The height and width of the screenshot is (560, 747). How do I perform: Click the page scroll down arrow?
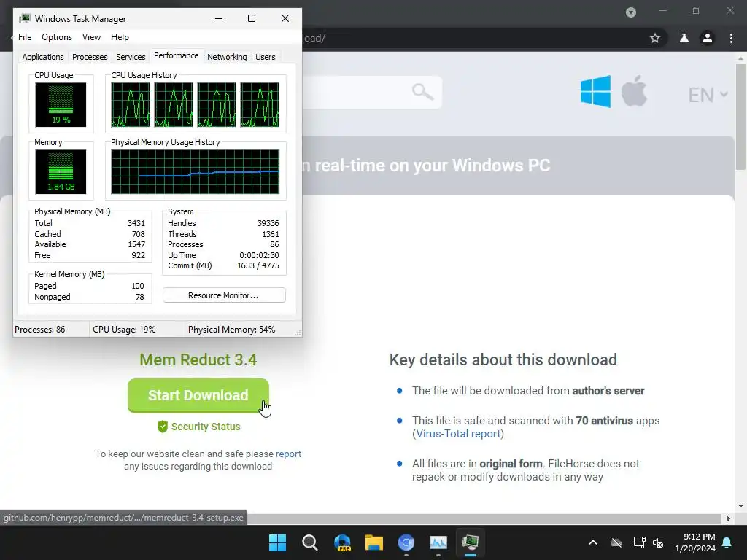tap(740, 506)
